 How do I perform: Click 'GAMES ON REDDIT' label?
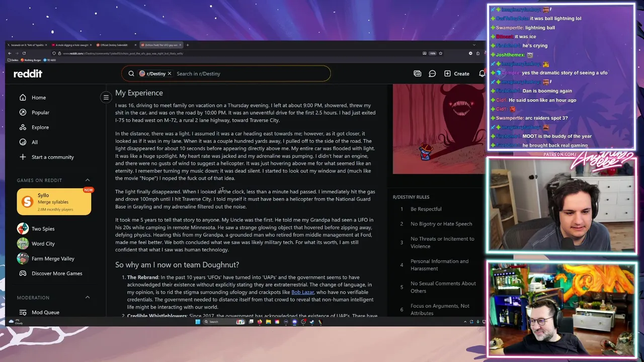tap(39, 180)
